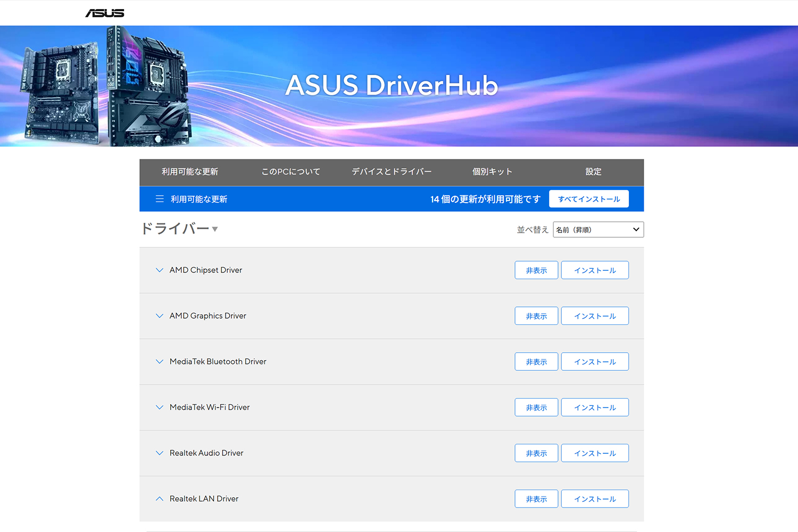798x532 pixels.
Task: Click the ASUS logo in header
Action: coord(105,13)
